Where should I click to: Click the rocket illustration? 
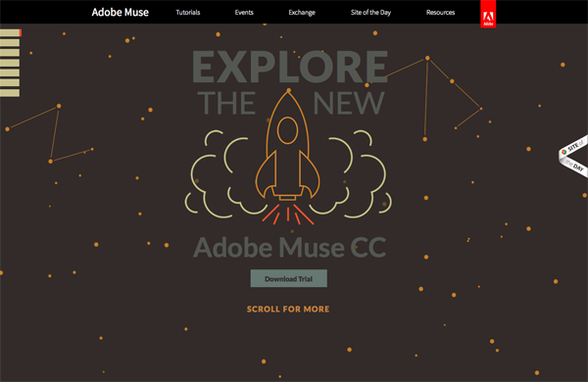coord(287,156)
